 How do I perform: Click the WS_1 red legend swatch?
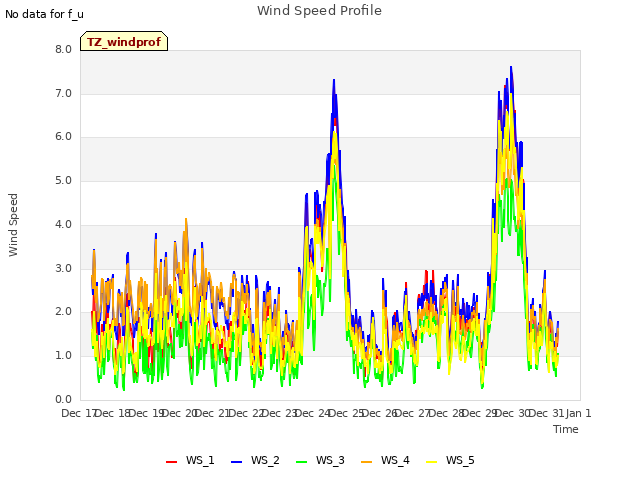[x=171, y=461]
